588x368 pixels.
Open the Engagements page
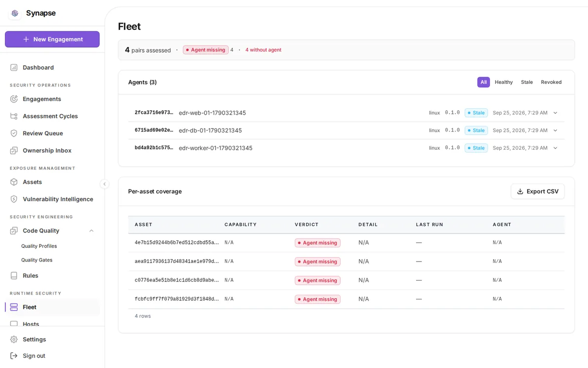52,99
